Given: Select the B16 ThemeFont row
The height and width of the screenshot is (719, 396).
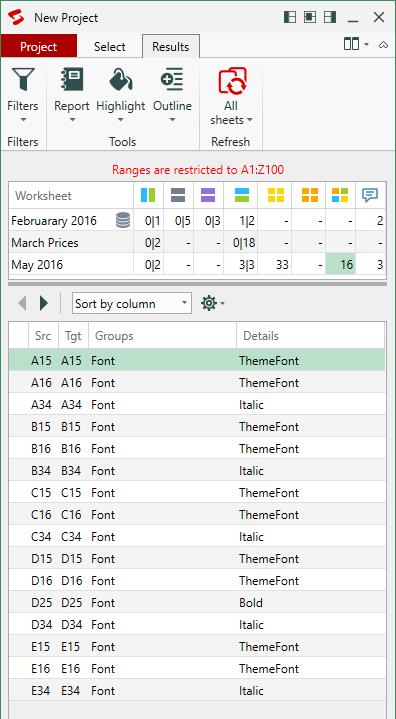Looking at the screenshot, I should click(x=197, y=449).
